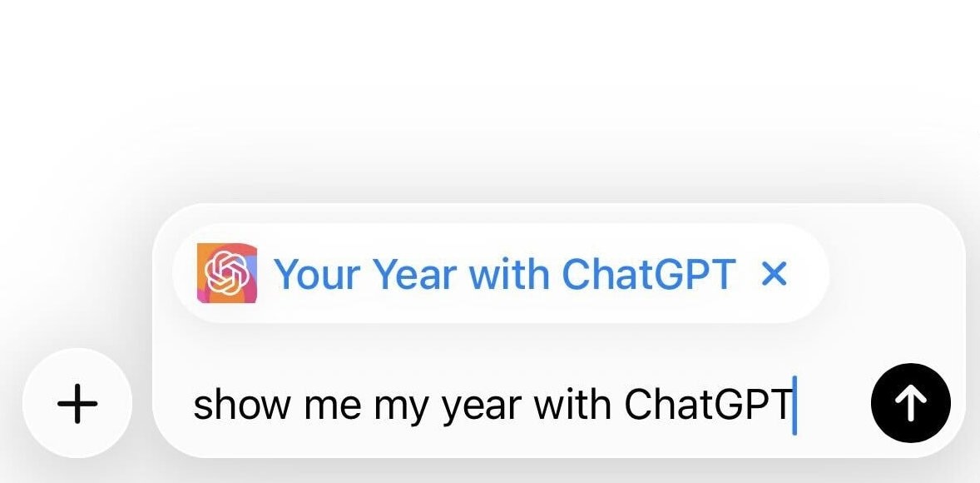Select the Your Year with ChatGPT label
980x483 pixels.
click(x=507, y=273)
